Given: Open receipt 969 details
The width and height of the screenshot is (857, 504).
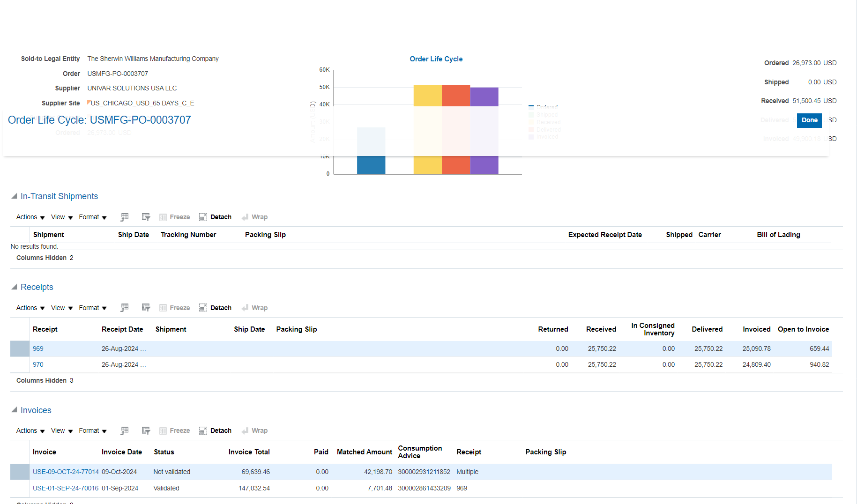Looking at the screenshot, I should tap(38, 348).
